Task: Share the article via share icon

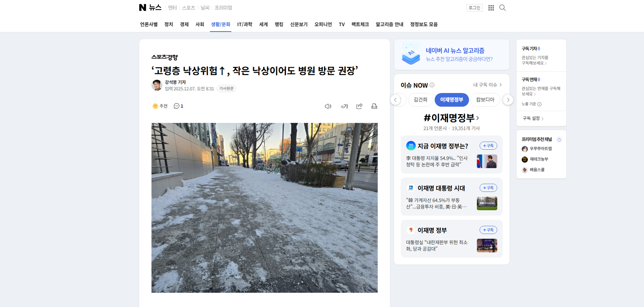Action: tap(359, 106)
